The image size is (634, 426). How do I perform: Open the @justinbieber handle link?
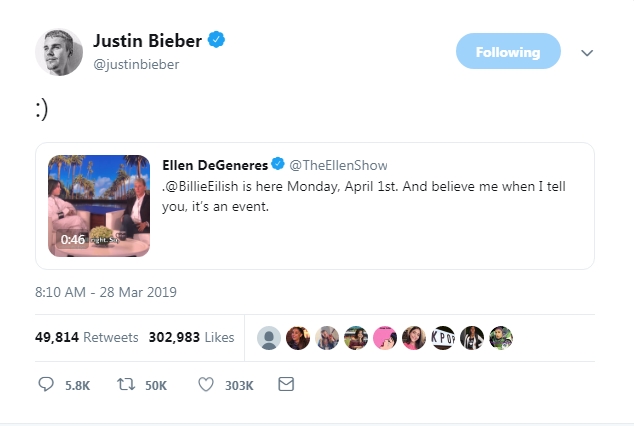pyautogui.click(x=136, y=64)
